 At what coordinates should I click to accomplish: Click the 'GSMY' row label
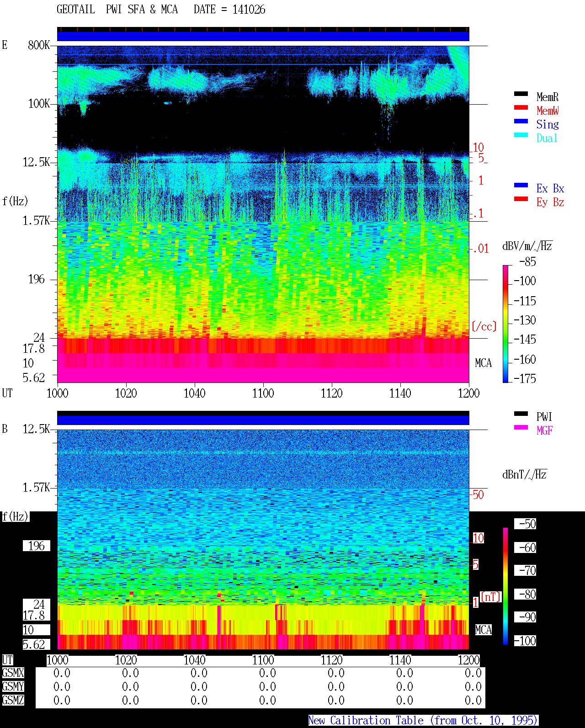[13, 687]
